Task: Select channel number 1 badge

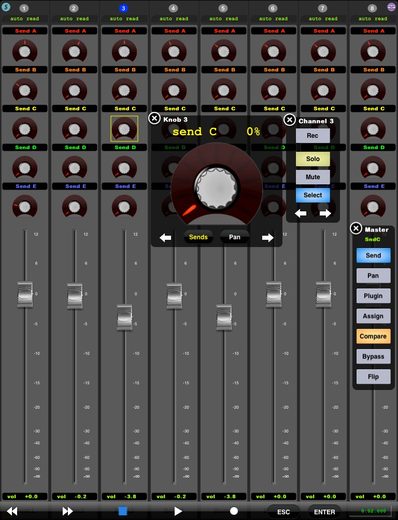Action: pos(24,8)
